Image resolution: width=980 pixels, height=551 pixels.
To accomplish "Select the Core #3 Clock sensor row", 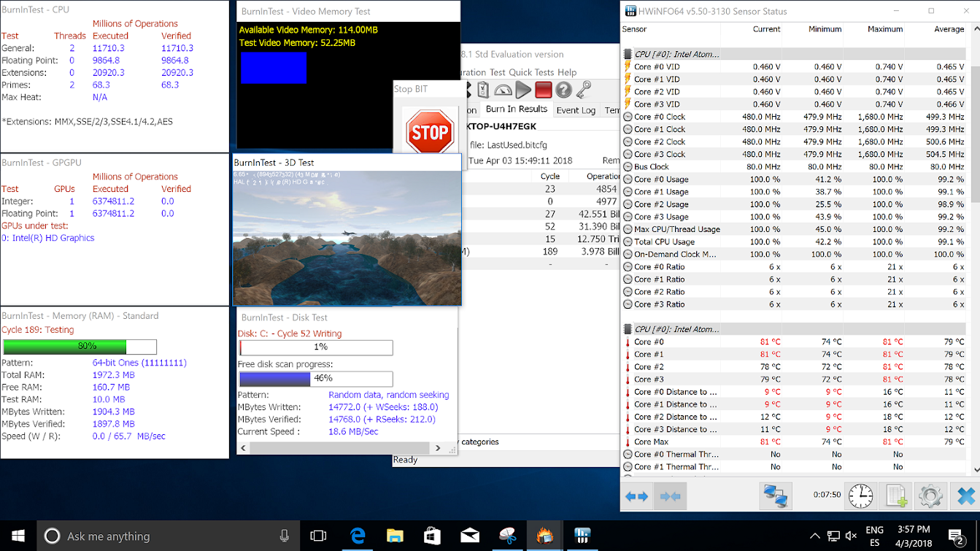I will 795,154.
